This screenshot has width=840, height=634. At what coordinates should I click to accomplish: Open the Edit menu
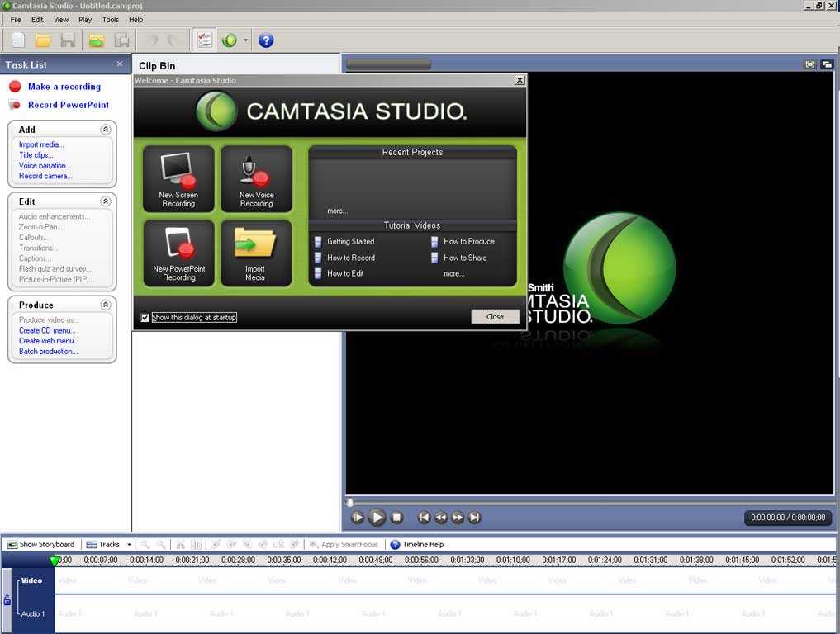click(x=37, y=19)
